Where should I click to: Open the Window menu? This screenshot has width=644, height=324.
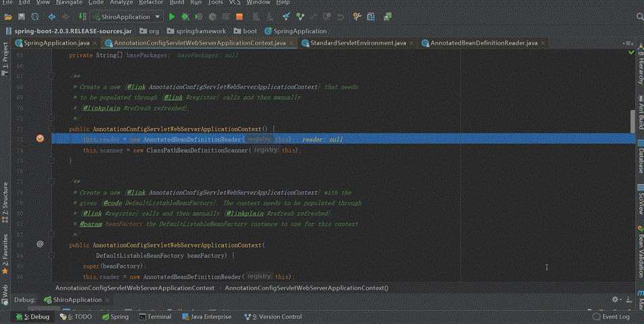[x=258, y=2]
